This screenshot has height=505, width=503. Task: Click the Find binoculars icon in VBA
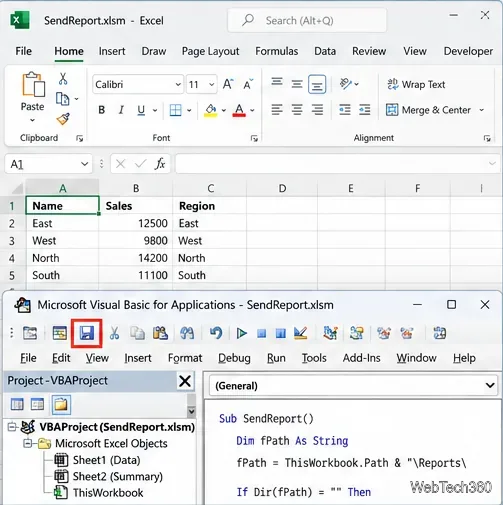click(x=187, y=333)
